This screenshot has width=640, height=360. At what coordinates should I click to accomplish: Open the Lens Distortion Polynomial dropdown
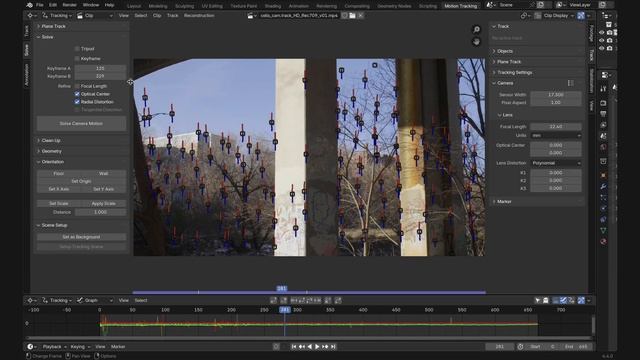click(556, 163)
